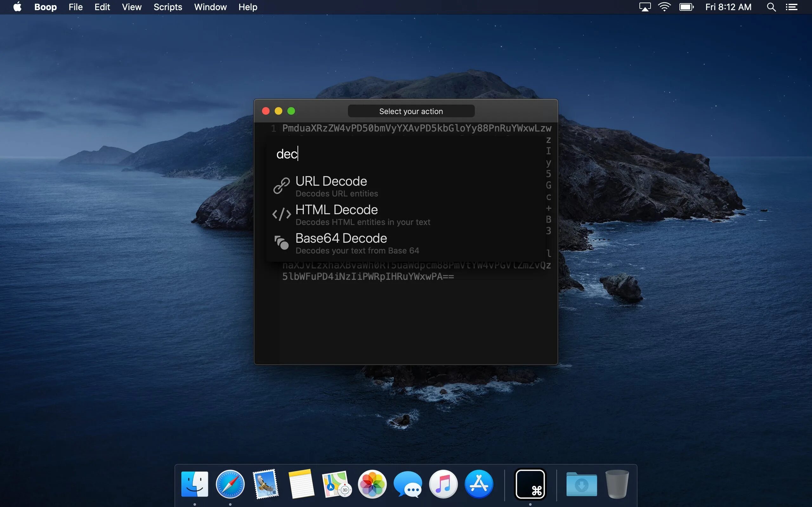Open the Edit menu
This screenshot has width=812, height=507.
click(x=102, y=7)
